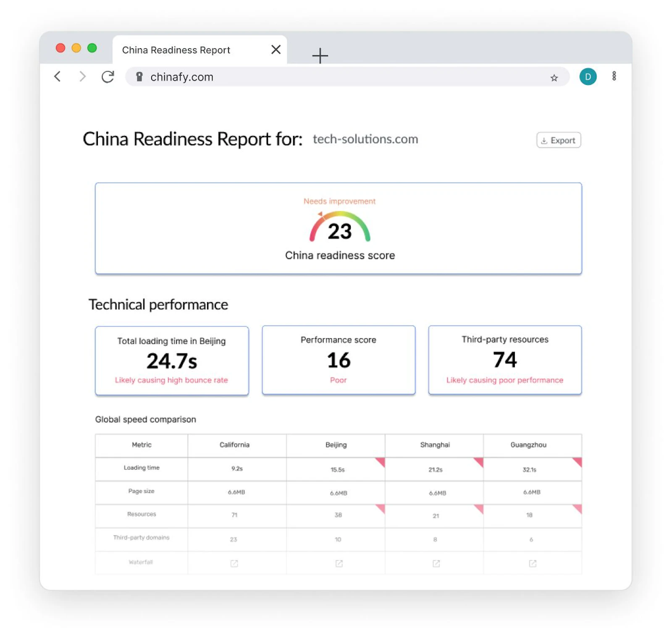
Task: Open the Shanghai waterfall link icon
Action: point(436,563)
